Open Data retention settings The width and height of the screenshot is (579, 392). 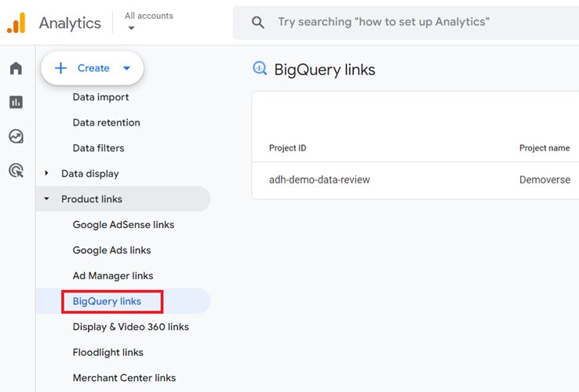pos(107,122)
